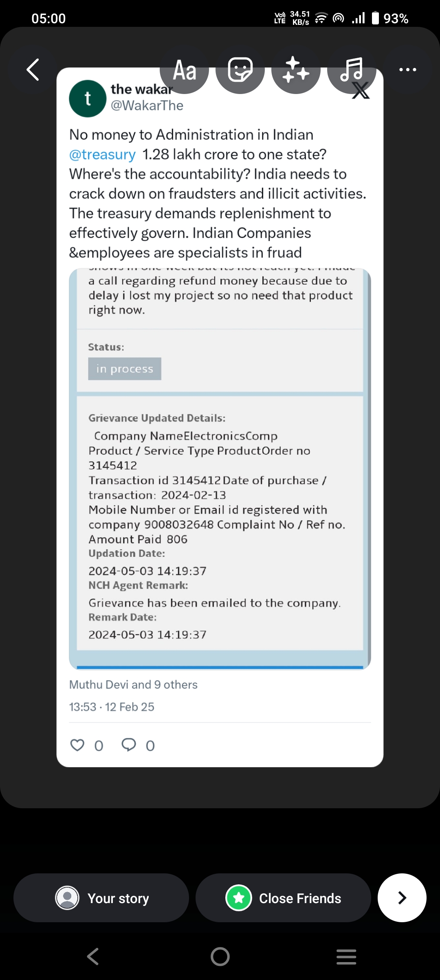Tap the @treasury mention link
The image size is (440, 980).
point(102,155)
